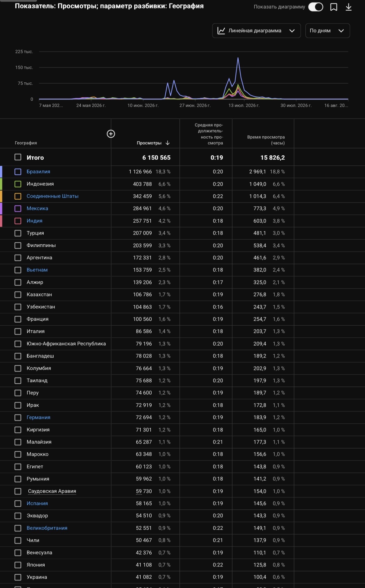Open the Германия link
Viewport: 365px width, 588px height.
[38, 417]
